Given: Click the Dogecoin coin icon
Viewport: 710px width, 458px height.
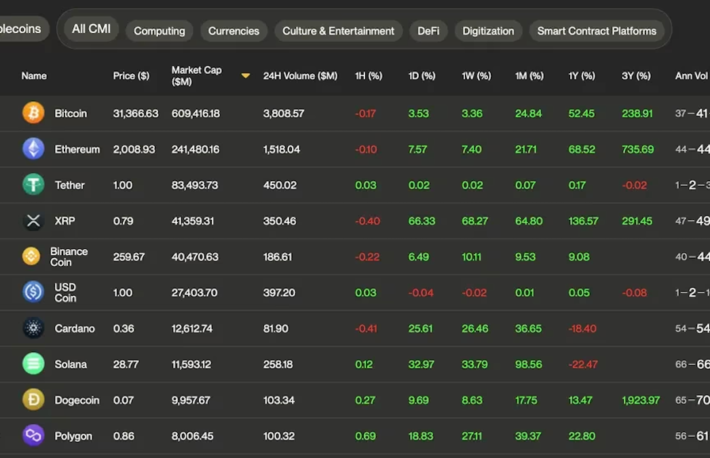Looking at the screenshot, I should click(x=34, y=400).
